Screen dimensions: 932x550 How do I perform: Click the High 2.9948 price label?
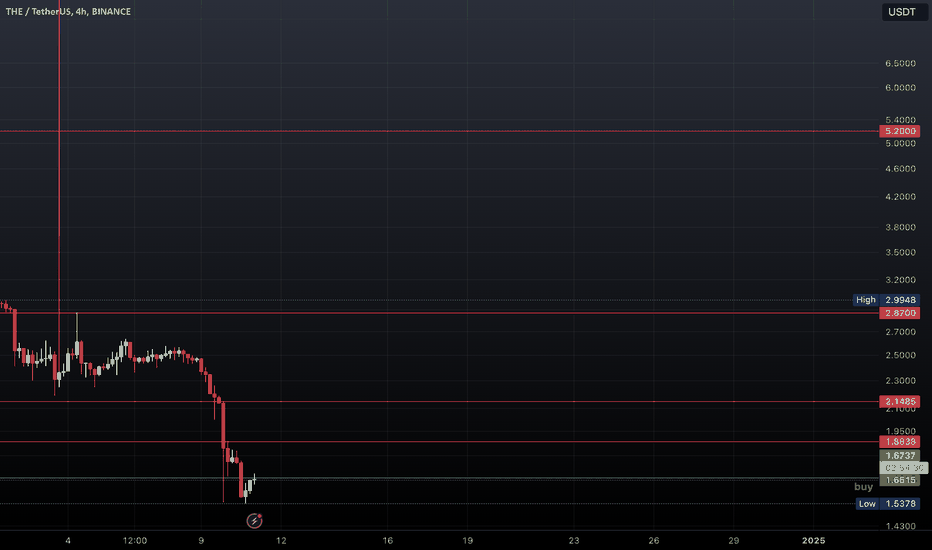tap(886, 300)
